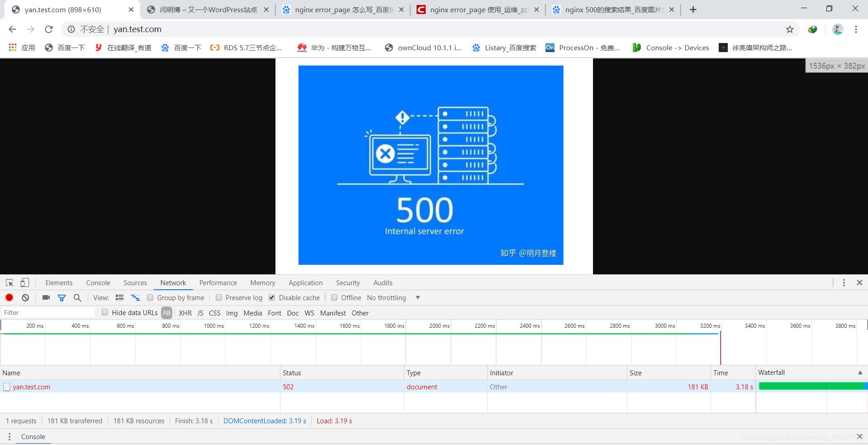Select the Console drawer tab
The height and width of the screenshot is (445, 868).
pyautogui.click(x=33, y=436)
